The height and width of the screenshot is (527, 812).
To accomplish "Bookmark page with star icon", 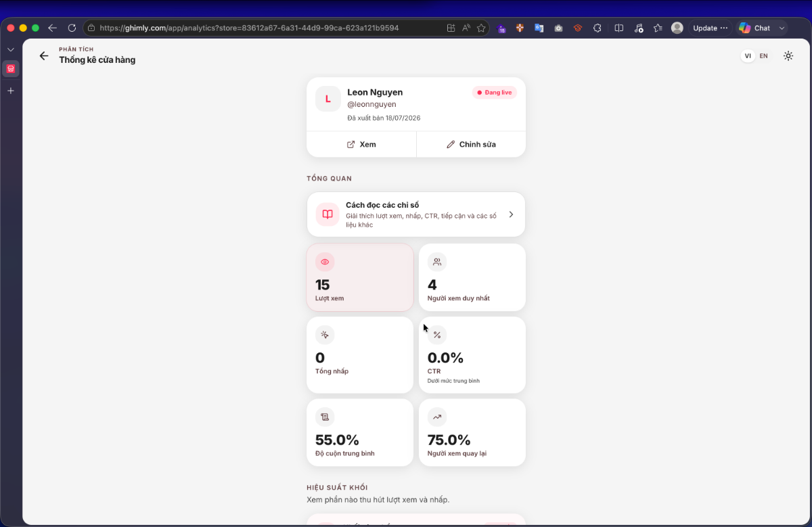I will [481, 28].
